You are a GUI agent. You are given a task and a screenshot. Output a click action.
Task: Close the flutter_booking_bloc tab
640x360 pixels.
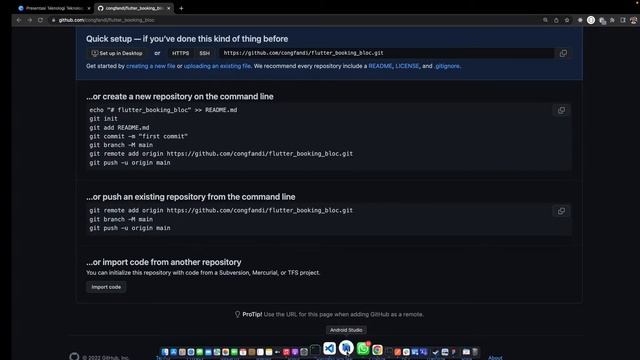coord(169,8)
